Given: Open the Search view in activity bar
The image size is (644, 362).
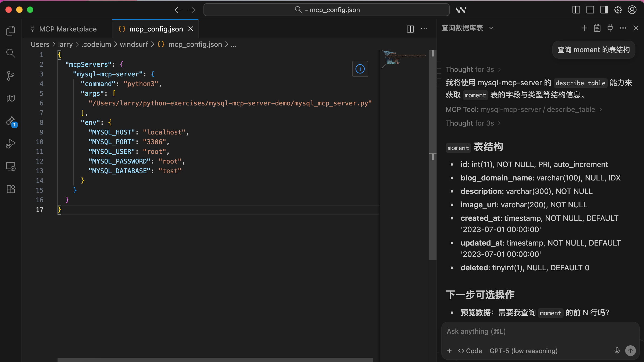Looking at the screenshot, I should (10, 53).
